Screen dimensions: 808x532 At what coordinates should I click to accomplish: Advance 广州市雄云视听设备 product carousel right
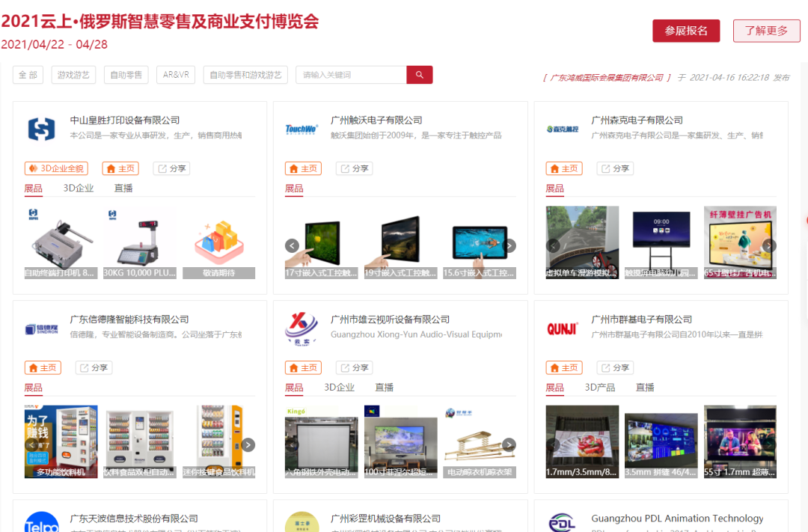(x=509, y=444)
